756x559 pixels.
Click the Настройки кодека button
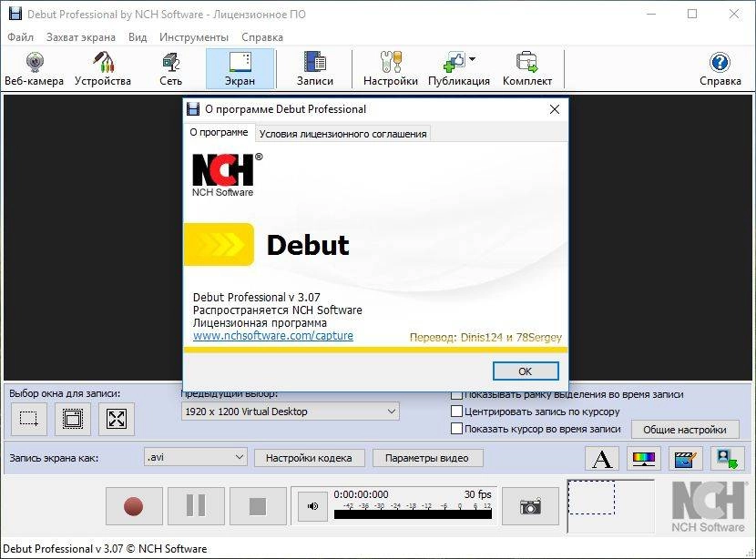(x=309, y=458)
